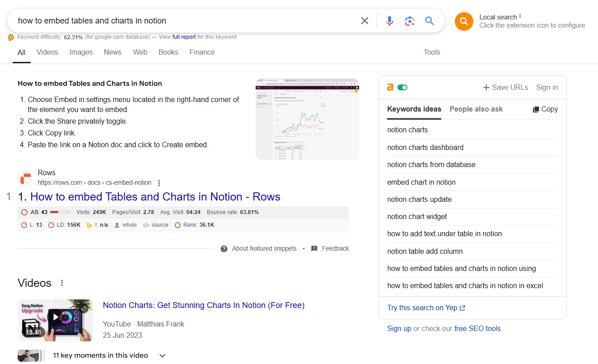Click the Copy keywords icon
This screenshot has width=598, height=364.
click(536, 109)
